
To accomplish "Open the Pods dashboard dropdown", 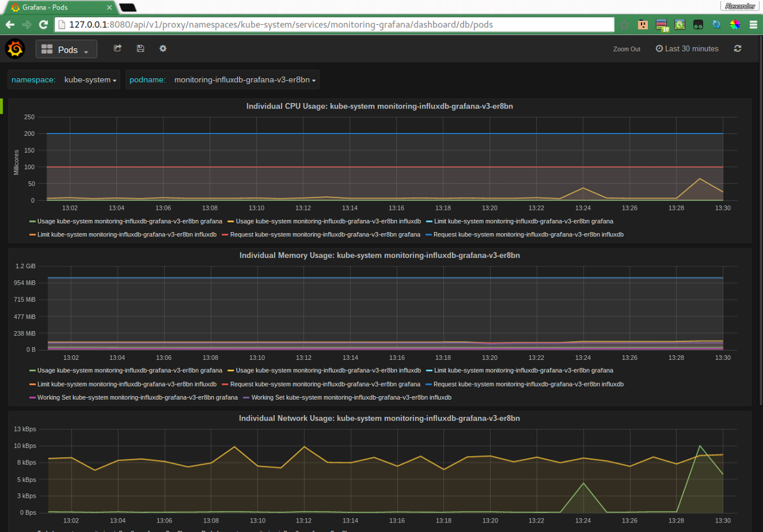I will coord(66,48).
